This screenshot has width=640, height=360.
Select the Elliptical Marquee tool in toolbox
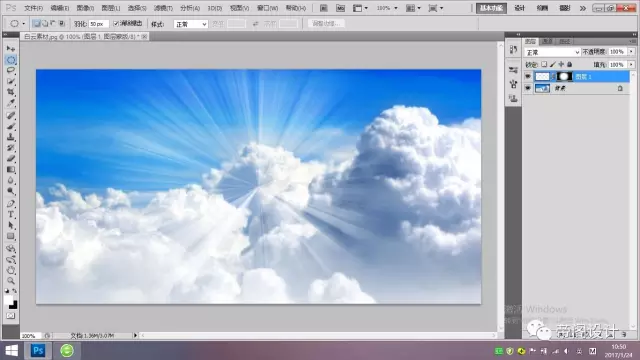pyautogui.click(x=11, y=60)
